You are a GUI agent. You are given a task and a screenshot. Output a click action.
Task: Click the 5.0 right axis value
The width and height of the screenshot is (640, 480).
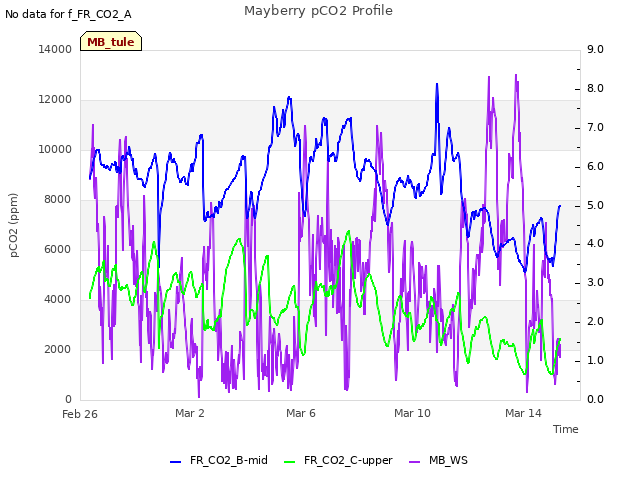click(x=595, y=205)
